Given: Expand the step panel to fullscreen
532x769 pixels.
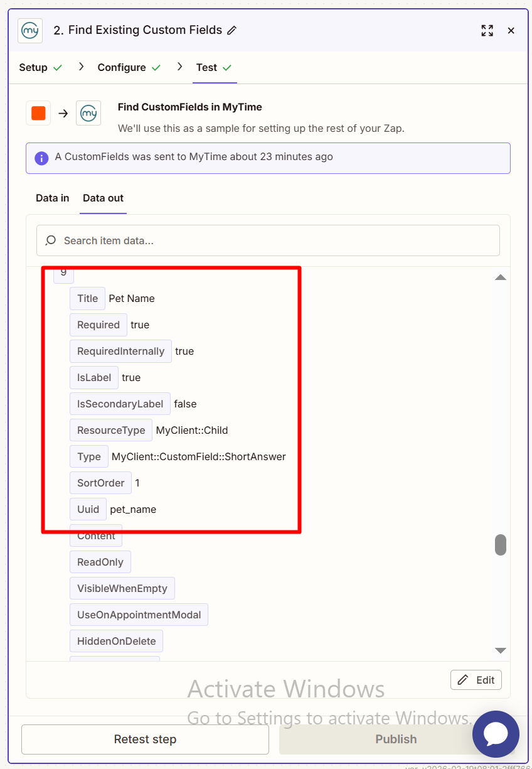Looking at the screenshot, I should coord(487,30).
